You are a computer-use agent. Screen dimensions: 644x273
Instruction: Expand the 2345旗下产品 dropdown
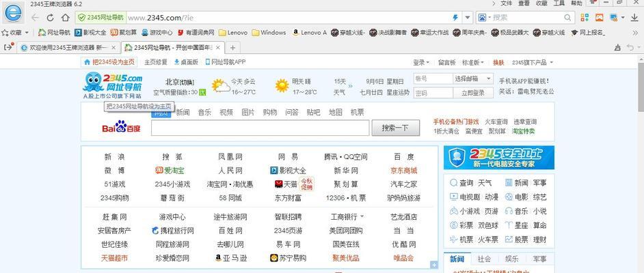tap(533, 63)
